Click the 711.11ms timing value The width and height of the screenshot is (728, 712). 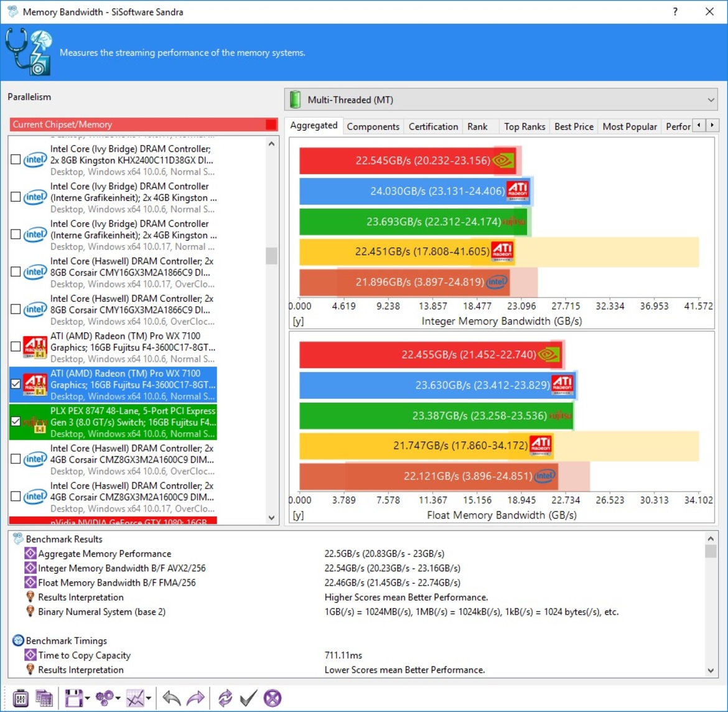pyautogui.click(x=343, y=655)
